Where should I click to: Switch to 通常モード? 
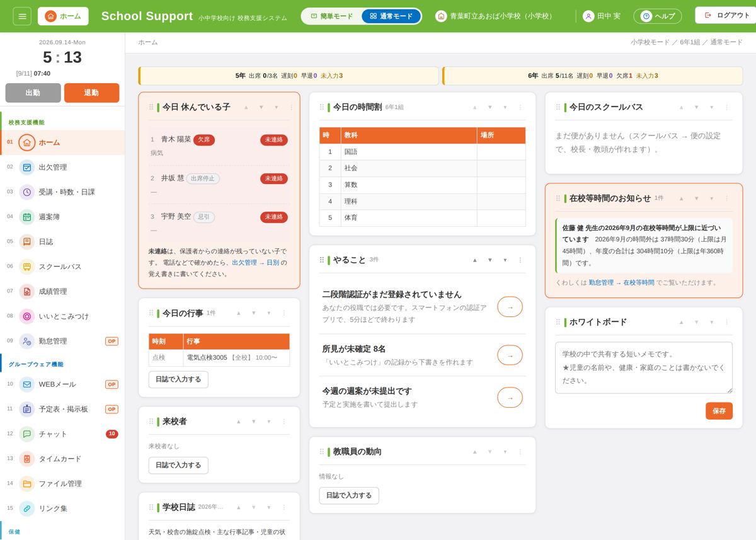391,16
